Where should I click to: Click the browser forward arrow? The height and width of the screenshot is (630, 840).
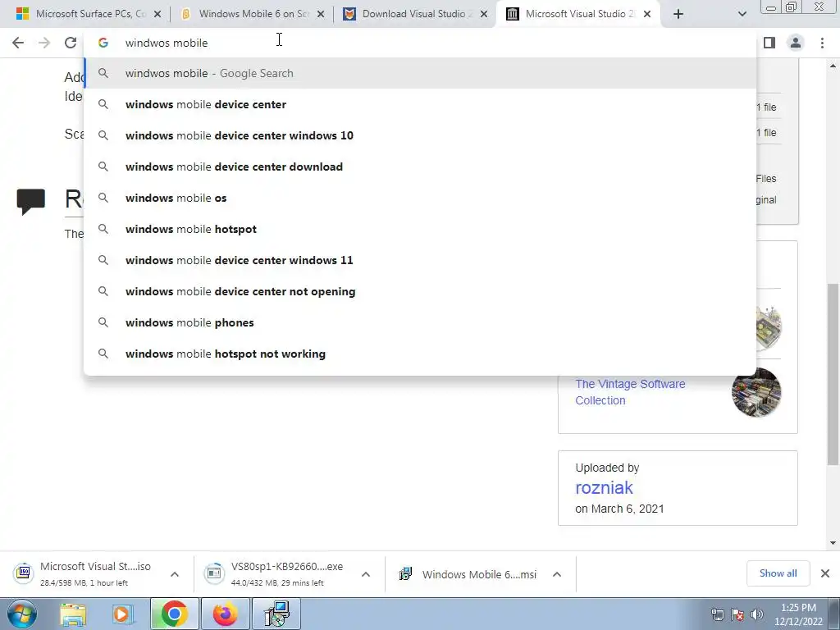(44, 43)
